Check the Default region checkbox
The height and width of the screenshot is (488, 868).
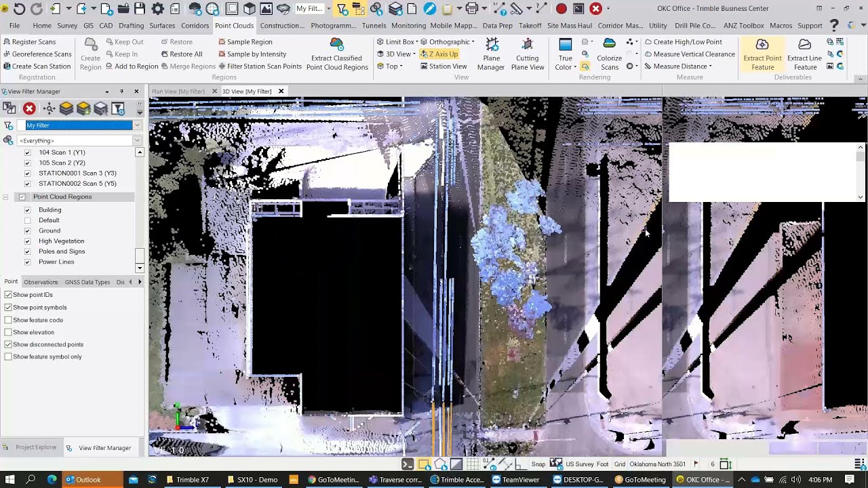pos(28,220)
